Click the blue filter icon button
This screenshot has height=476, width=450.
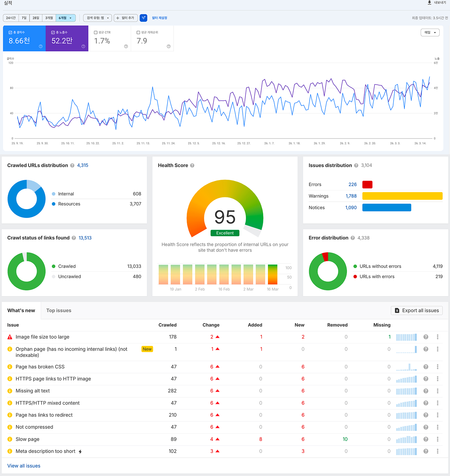pyautogui.click(x=143, y=18)
